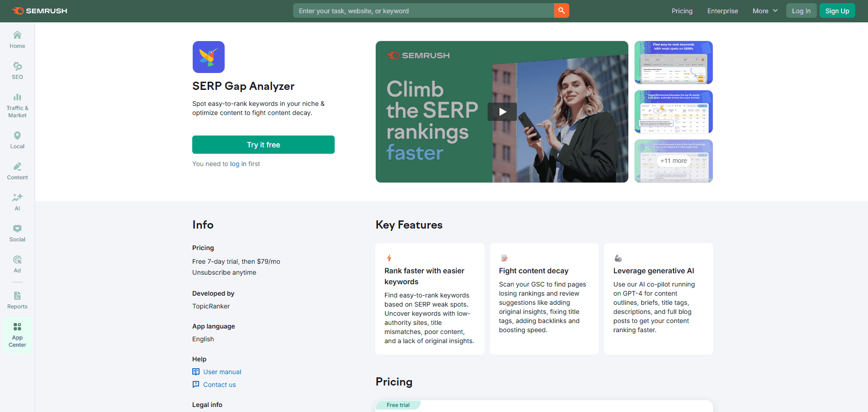
Task: Play the Climb the SERP rankings video
Action: tap(502, 112)
